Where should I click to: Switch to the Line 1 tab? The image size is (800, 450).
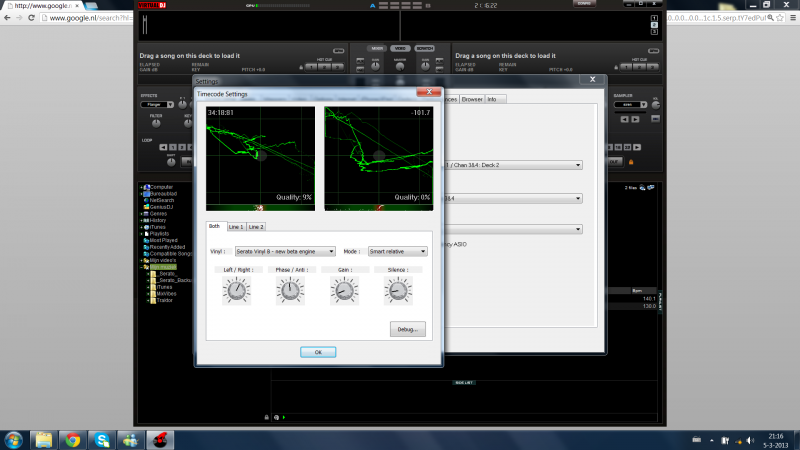(236, 227)
